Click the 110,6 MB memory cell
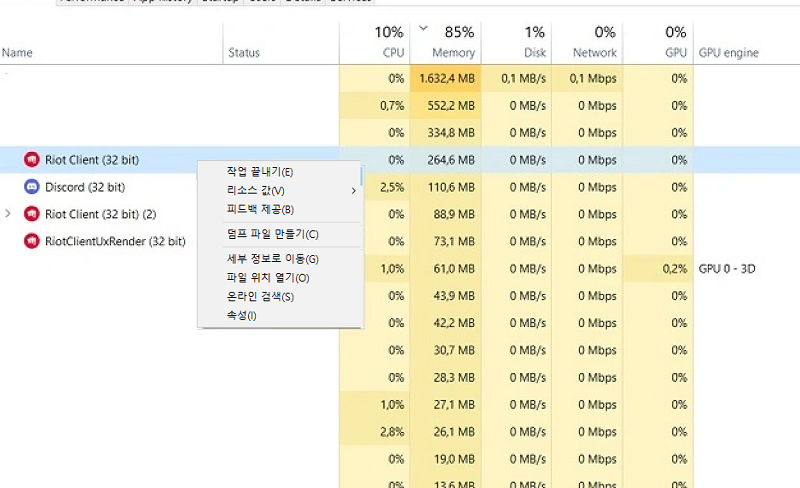This screenshot has height=488, width=800. (446, 187)
